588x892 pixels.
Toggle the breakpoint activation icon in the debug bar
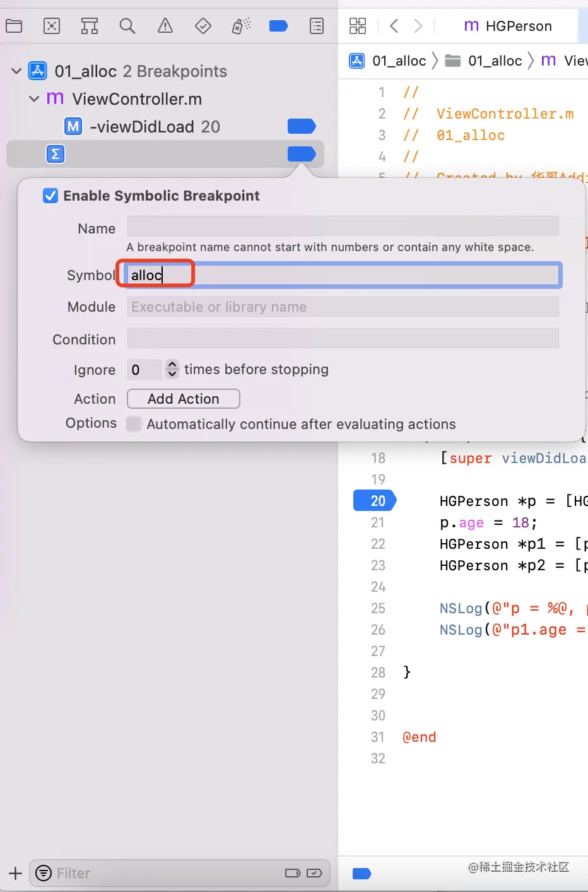tap(362, 874)
